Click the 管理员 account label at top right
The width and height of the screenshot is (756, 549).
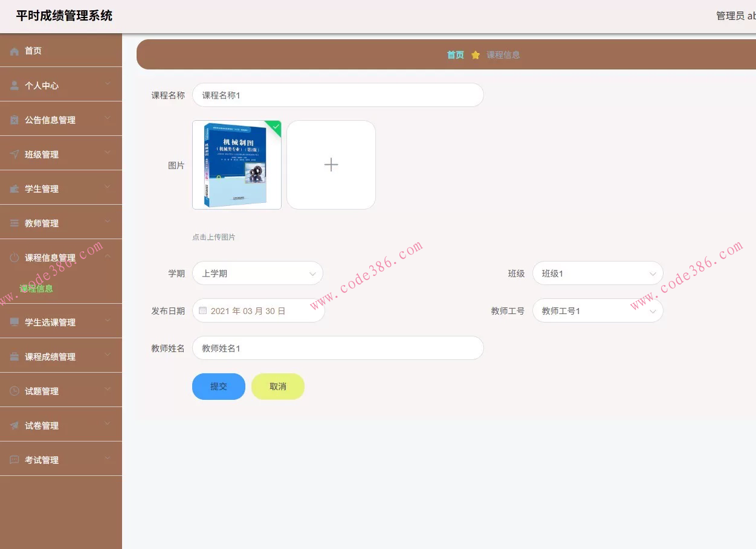pos(731,16)
